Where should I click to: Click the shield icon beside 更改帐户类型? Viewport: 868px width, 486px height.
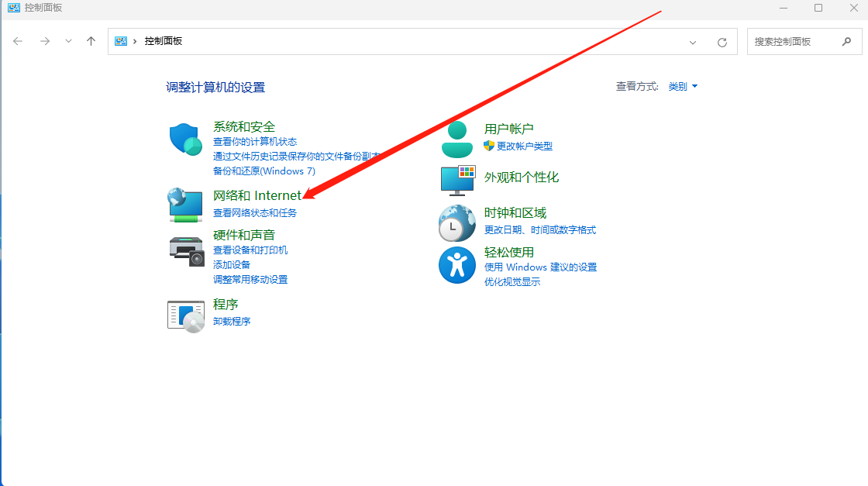click(x=489, y=146)
